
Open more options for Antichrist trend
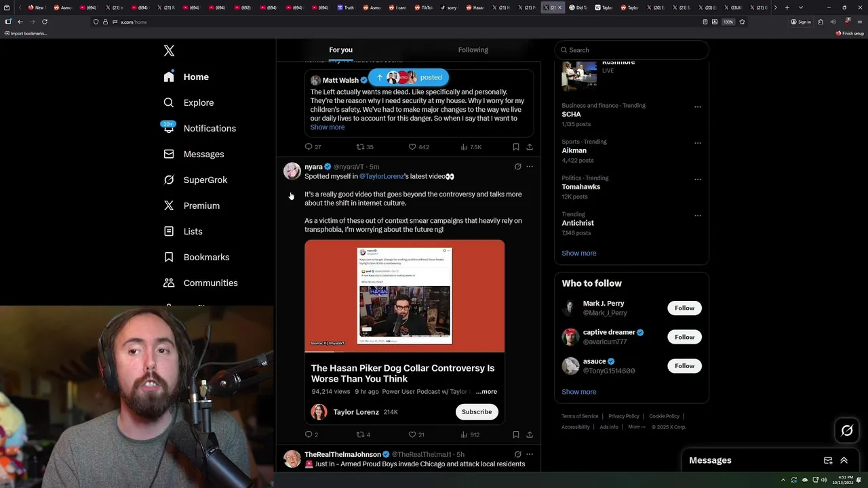697,216
